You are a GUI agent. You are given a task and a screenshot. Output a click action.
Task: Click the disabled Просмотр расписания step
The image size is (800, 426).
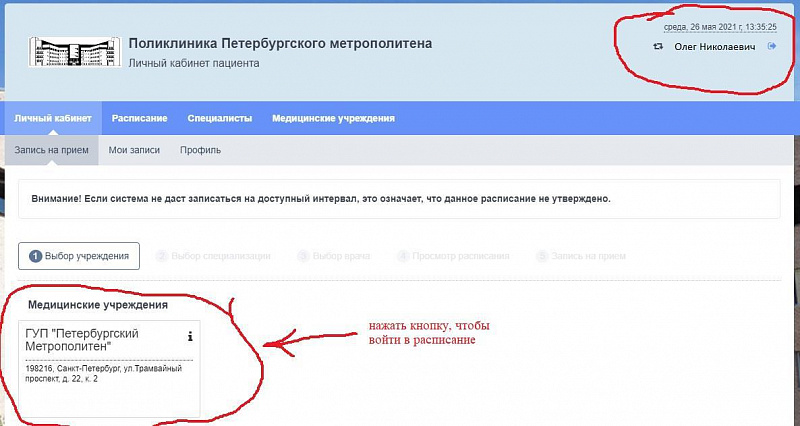coord(453,256)
